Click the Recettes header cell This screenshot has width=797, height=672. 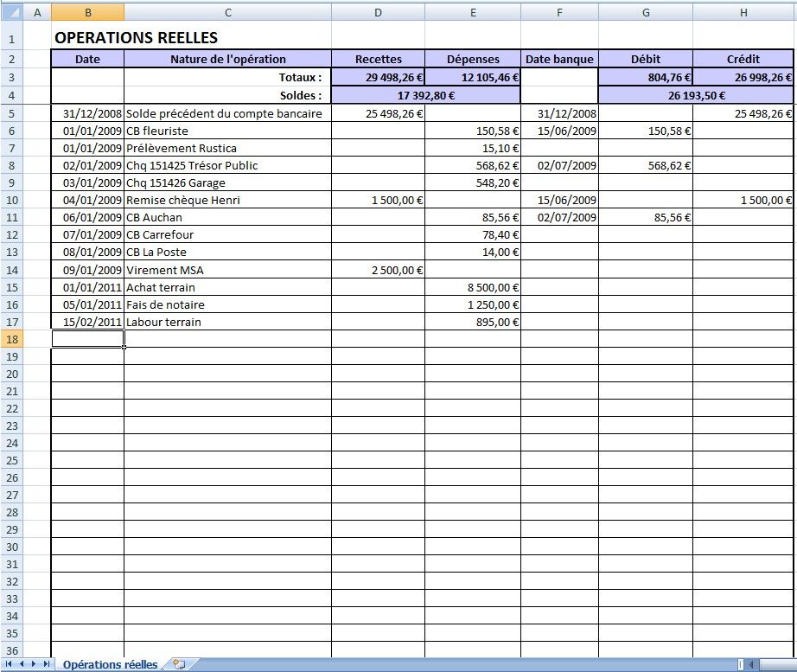coord(378,59)
